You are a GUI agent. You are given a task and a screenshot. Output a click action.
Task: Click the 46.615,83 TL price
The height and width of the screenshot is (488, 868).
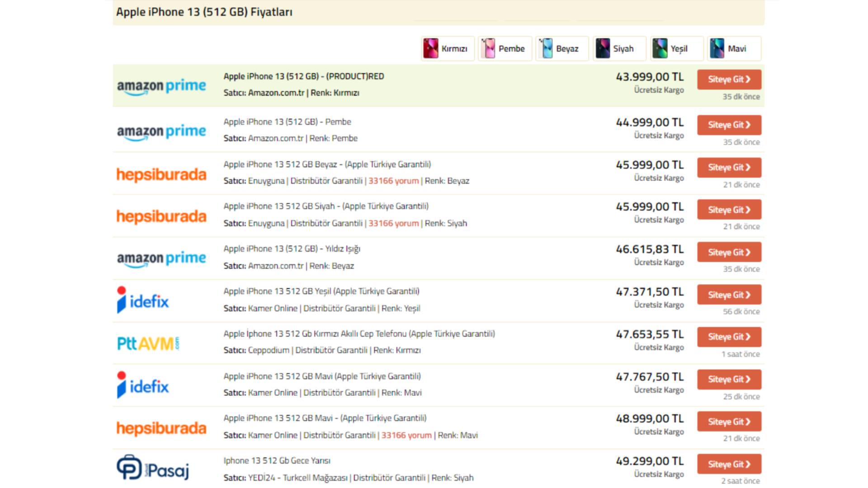pos(650,250)
